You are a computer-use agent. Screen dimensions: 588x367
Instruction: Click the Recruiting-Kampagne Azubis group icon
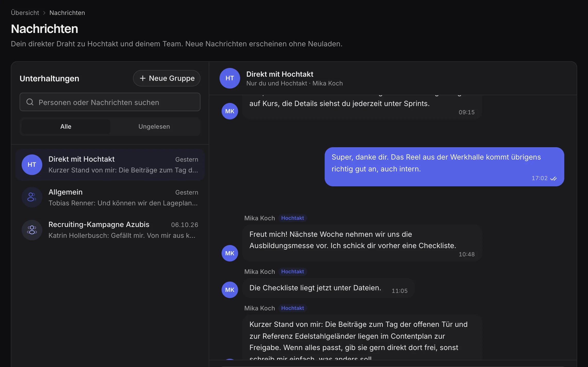32,230
